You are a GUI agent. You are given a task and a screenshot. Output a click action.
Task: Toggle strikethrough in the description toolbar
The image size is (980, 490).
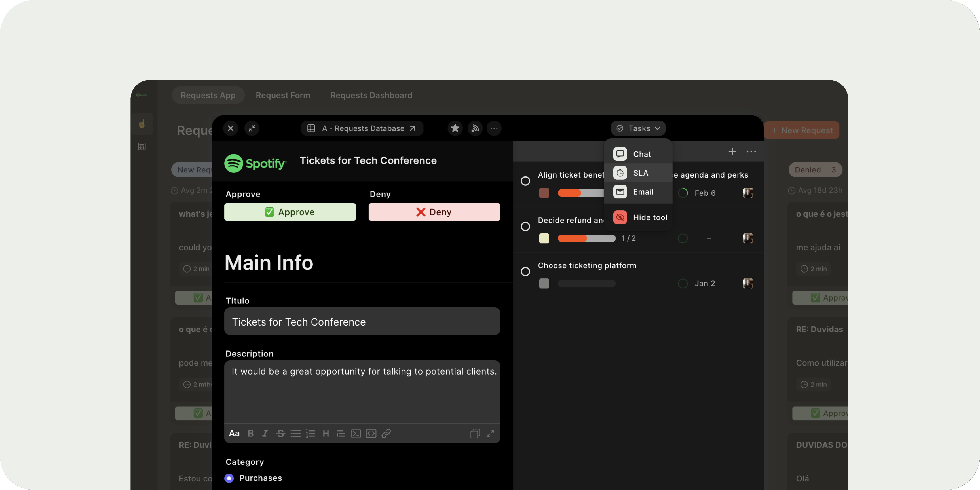[x=280, y=433]
